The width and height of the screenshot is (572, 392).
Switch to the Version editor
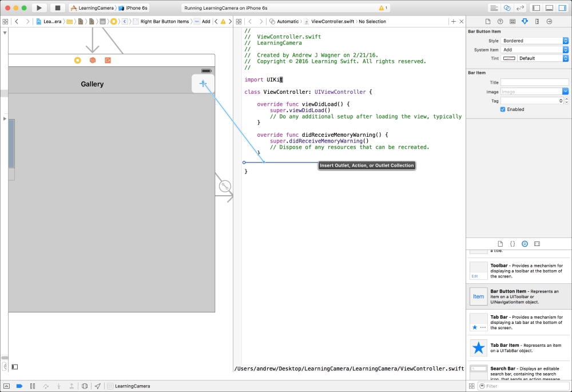pos(521,8)
